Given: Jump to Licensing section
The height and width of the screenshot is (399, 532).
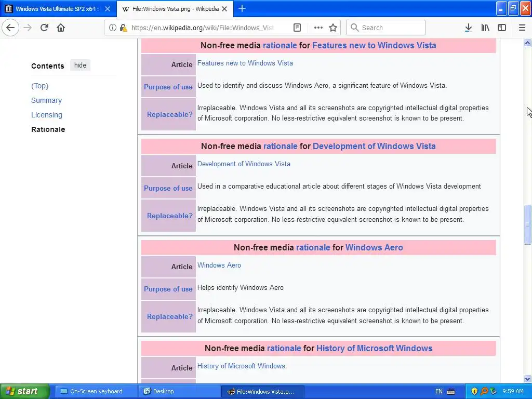Looking at the screenshot, I should [47, 115].
